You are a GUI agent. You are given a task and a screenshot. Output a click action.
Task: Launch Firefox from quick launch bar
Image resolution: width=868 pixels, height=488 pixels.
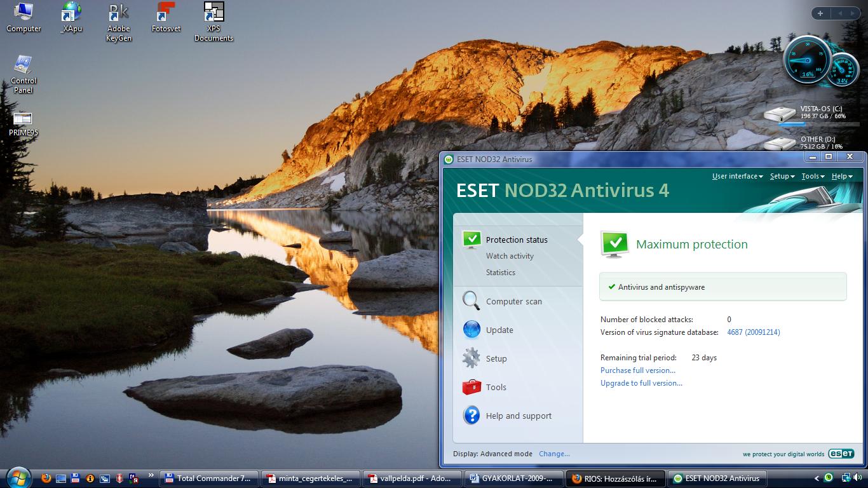46,478
